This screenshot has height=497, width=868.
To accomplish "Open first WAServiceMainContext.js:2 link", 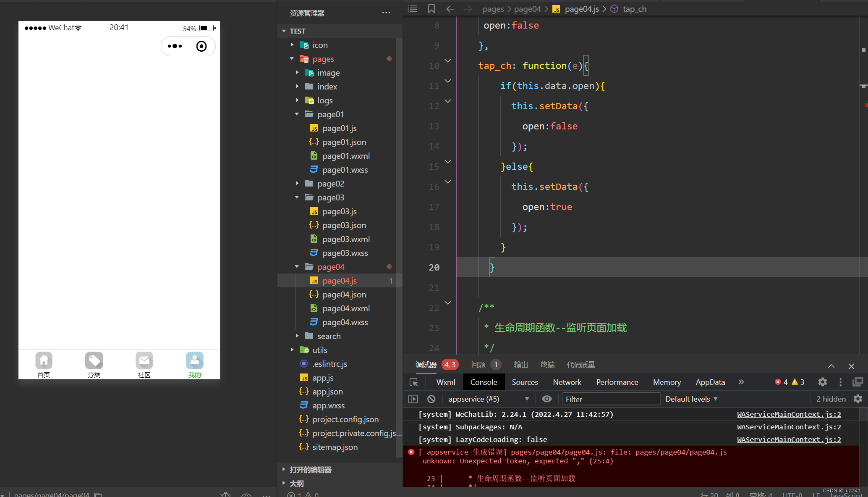I will 789,414.
